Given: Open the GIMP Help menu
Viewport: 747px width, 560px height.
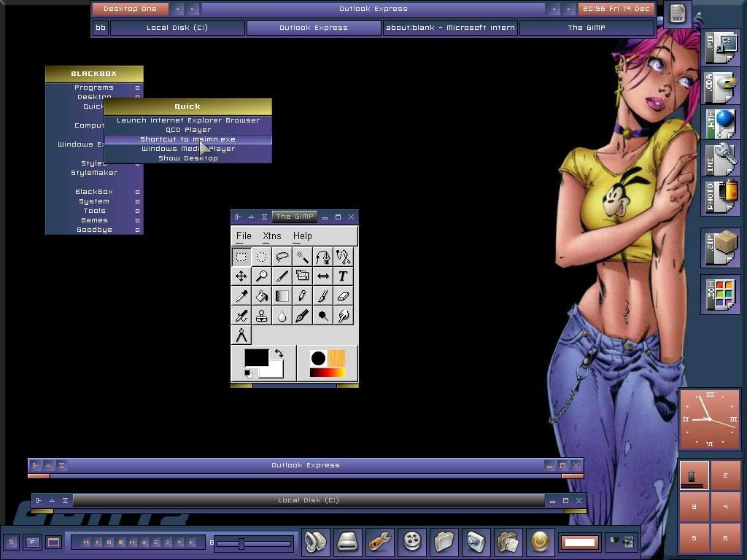Looking at the screenshot, I should point(303,236).
